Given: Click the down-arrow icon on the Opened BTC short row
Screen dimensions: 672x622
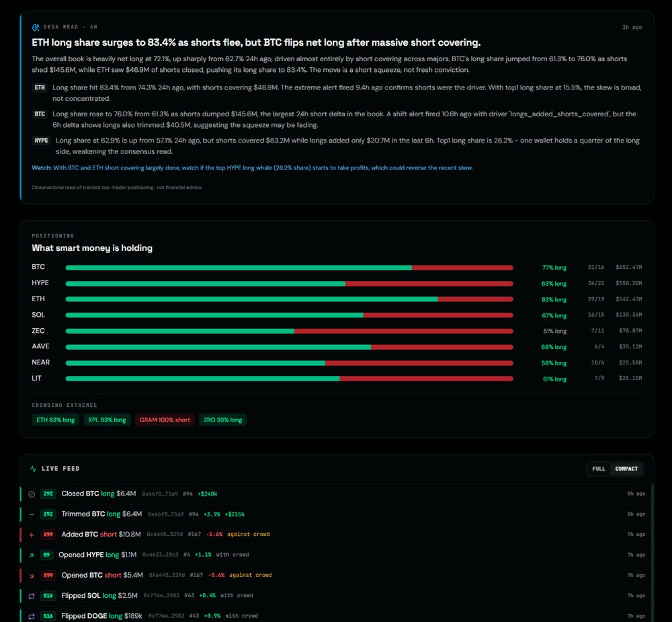Looking at the screenshot, I should pyautogui.click(x=32, y=576).
